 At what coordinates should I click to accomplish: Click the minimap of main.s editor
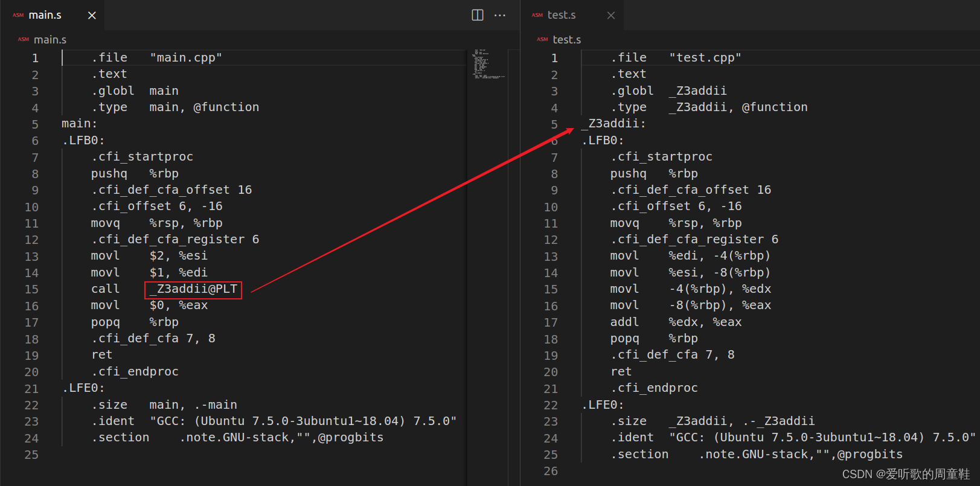click(488, 64)
